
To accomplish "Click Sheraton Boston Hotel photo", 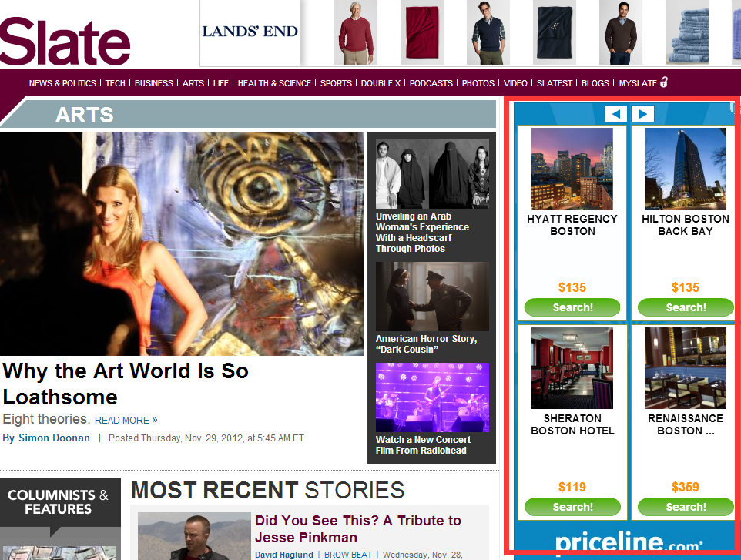I will (x=572, y=368).
